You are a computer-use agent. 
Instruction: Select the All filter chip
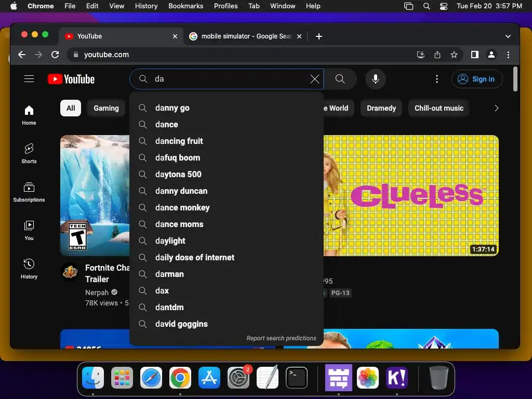click(x=71, y=108)
